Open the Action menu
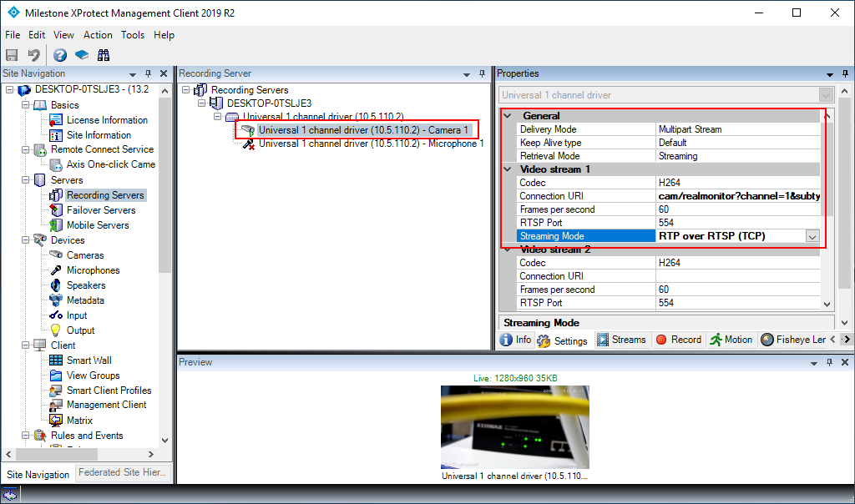Viewport: 855px width, 504px height. click(x=98, y=35)
